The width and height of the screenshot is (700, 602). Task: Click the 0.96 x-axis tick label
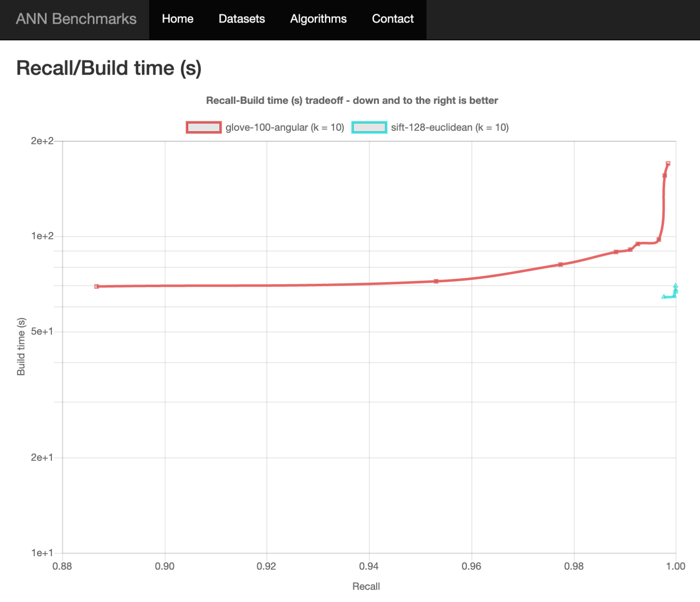471,566
